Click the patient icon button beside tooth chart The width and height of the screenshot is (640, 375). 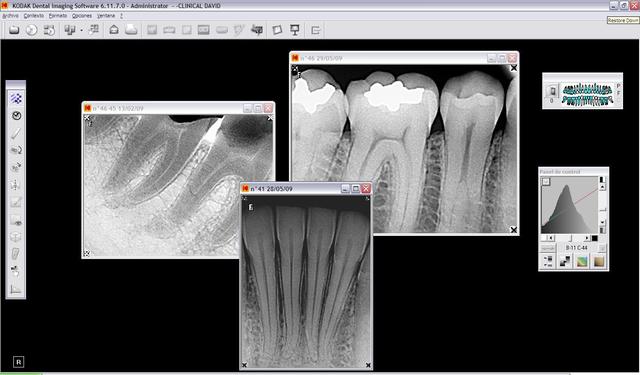coord(552,91)
